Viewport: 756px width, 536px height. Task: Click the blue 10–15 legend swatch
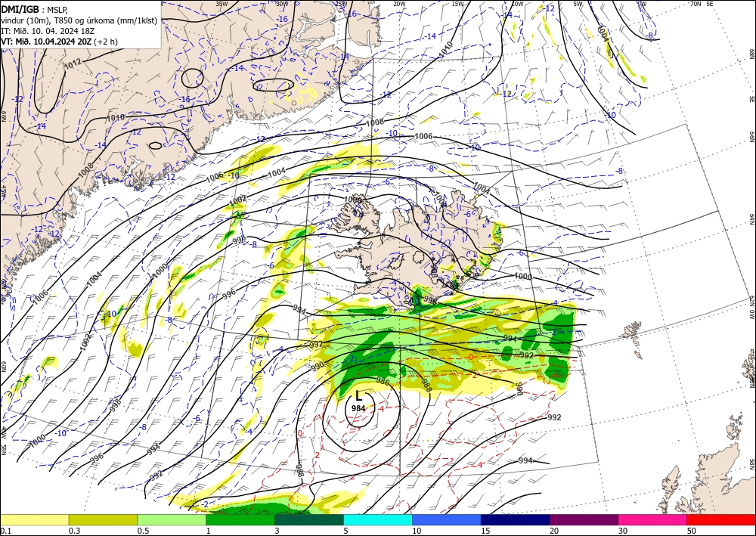coord(447,519)
